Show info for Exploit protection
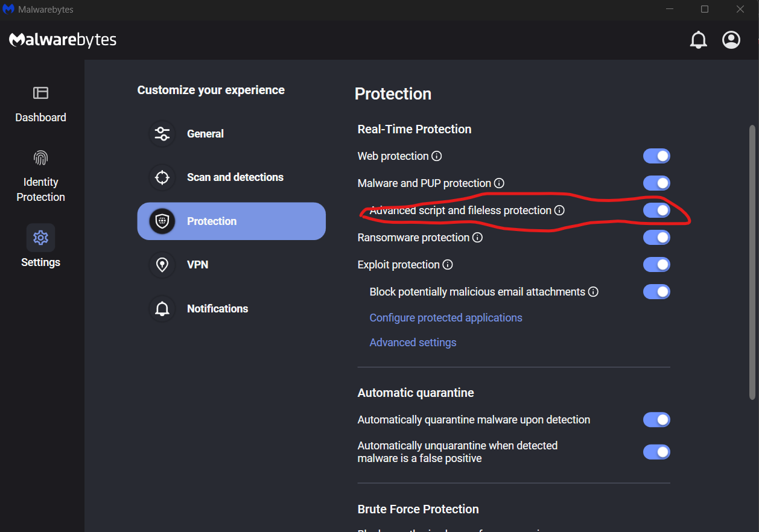This screenshot has height=532, width=759. point(448,265)
